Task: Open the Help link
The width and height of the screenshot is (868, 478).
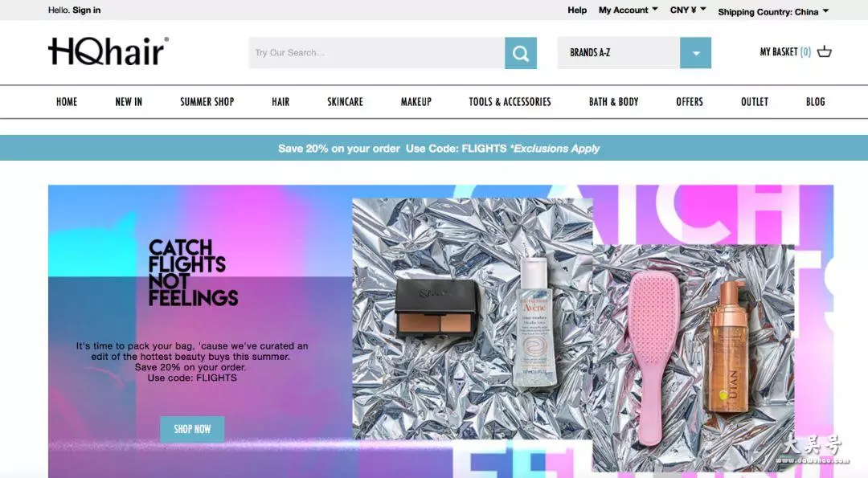Action: point(577,10)
